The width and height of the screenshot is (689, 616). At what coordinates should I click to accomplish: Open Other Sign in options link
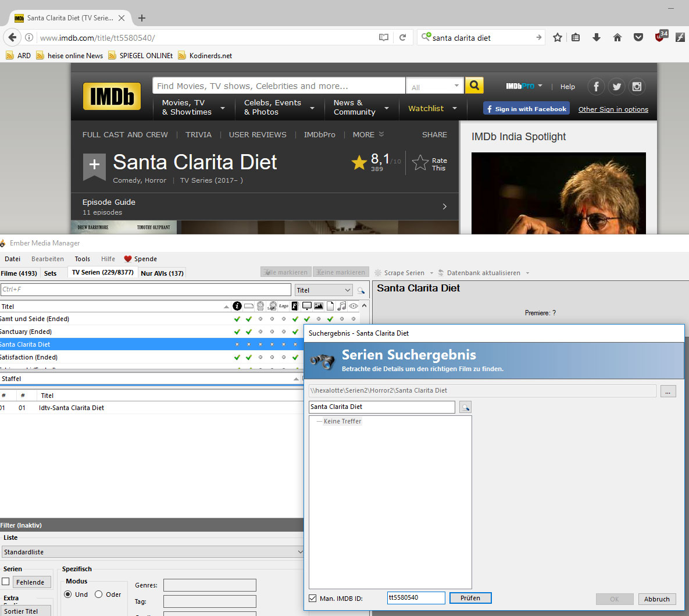(x=613, y=109)
